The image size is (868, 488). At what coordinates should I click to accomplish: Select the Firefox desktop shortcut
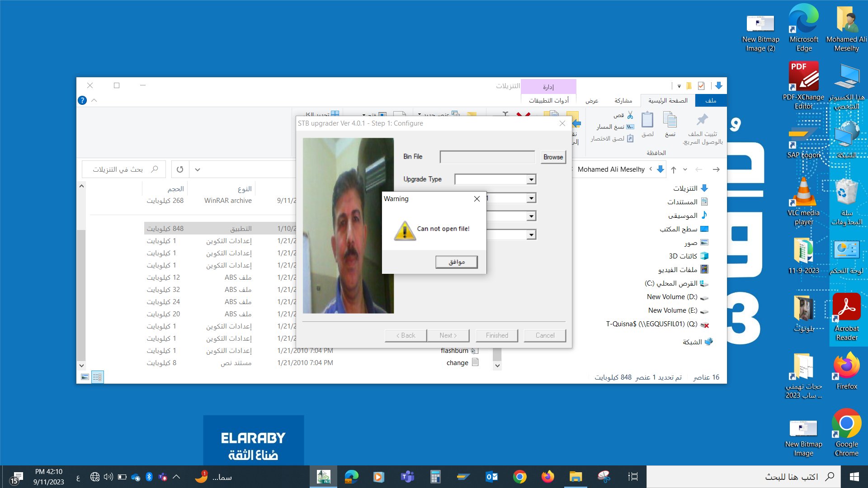pos(846,371)
